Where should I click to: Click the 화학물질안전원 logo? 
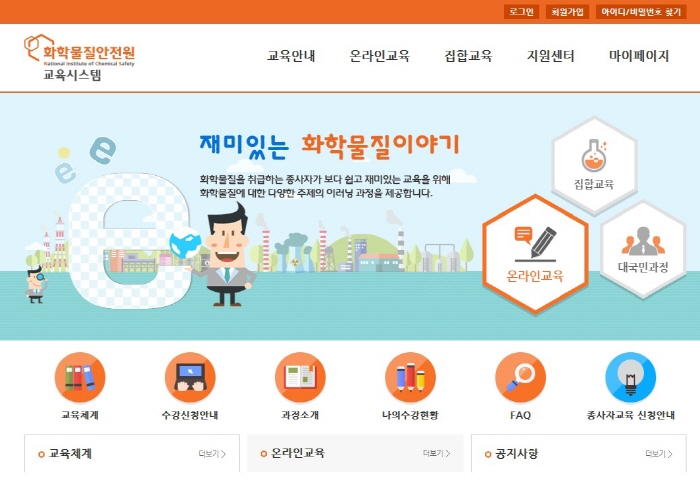coord(79,58)
